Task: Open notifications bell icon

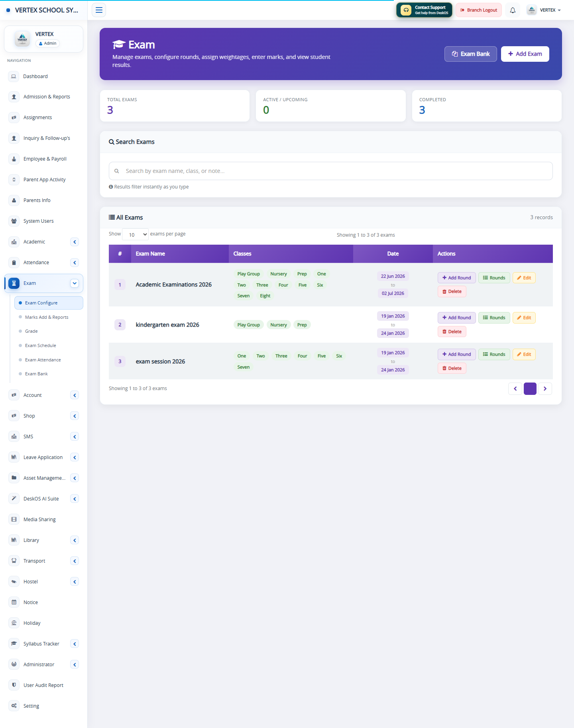Action: pos(513,10)
